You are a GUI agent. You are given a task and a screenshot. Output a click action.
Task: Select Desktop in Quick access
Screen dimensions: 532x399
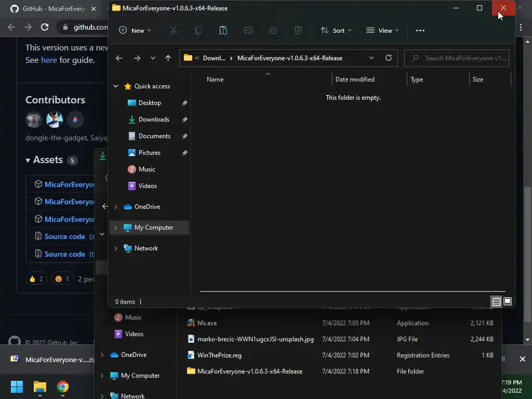tap(149, 103)
